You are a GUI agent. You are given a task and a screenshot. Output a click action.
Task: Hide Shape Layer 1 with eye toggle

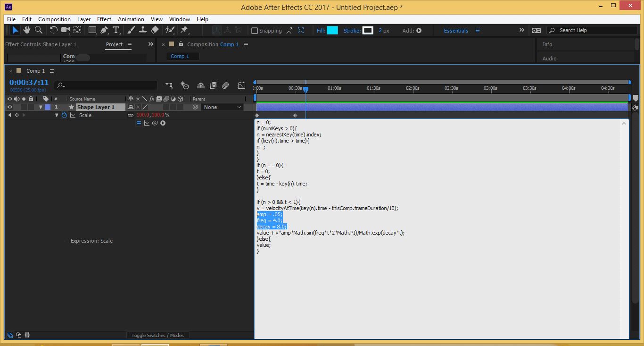tap(9, 107)
